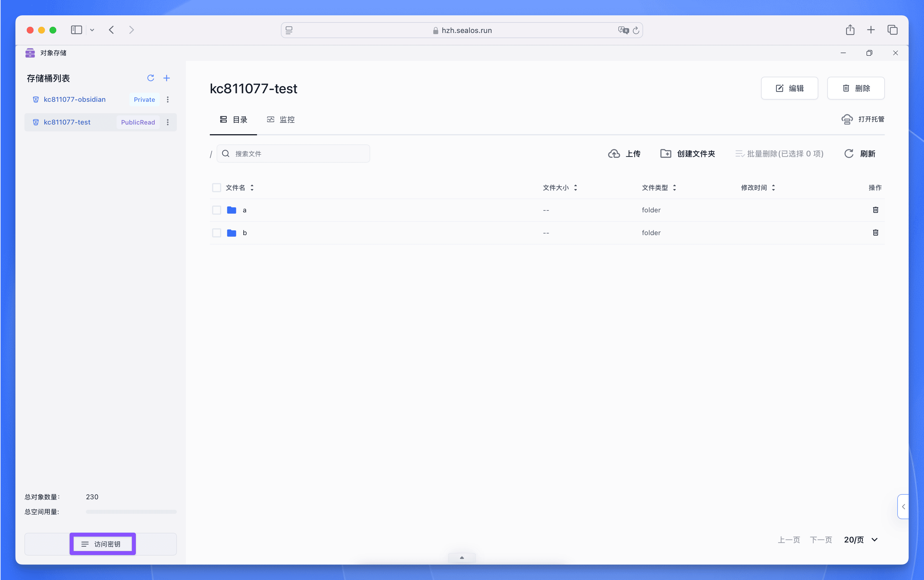Click the 刷新 refresh button
The width and height of the screenshot is (924, 580).
pos(859,154)
